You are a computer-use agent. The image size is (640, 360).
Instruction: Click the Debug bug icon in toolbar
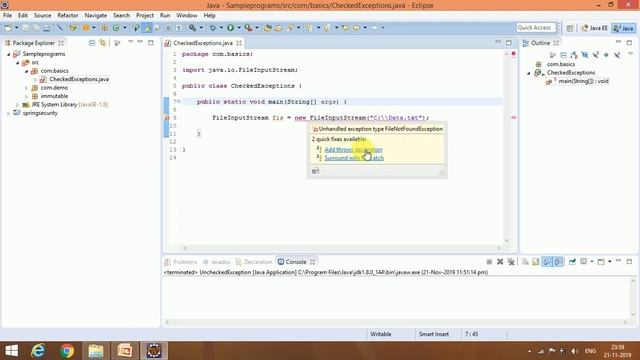click(x=213, y=28)
